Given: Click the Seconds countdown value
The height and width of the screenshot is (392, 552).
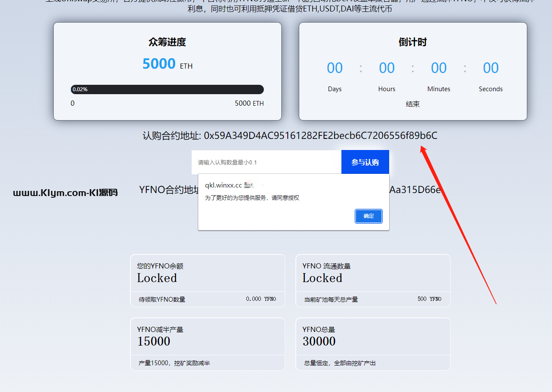Looking at the screenshot, I should (491, 68).
